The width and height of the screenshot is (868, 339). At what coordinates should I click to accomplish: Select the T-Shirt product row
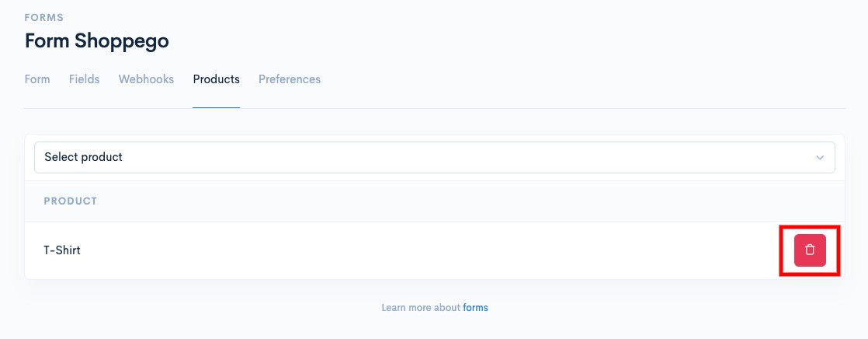(435, 250)
